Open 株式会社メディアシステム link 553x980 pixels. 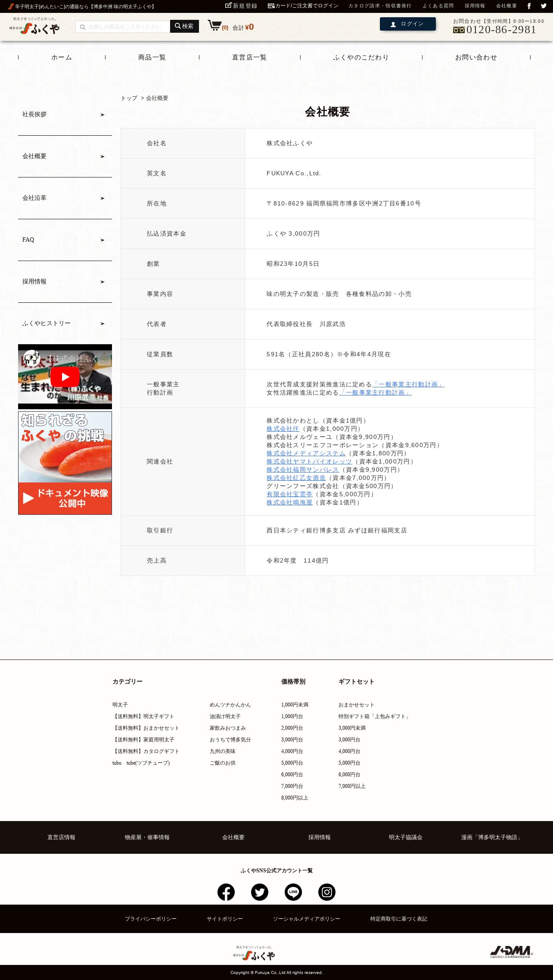pos(306,453)
